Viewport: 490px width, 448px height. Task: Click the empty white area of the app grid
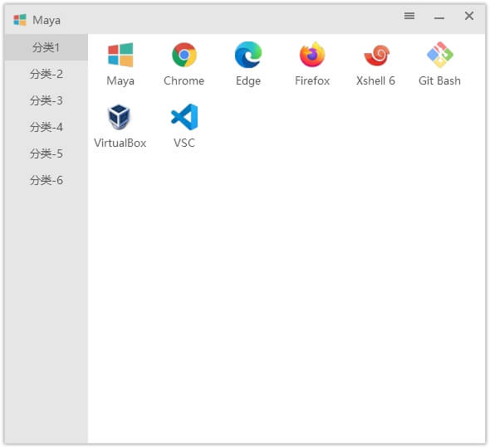[x=287, y=296]
